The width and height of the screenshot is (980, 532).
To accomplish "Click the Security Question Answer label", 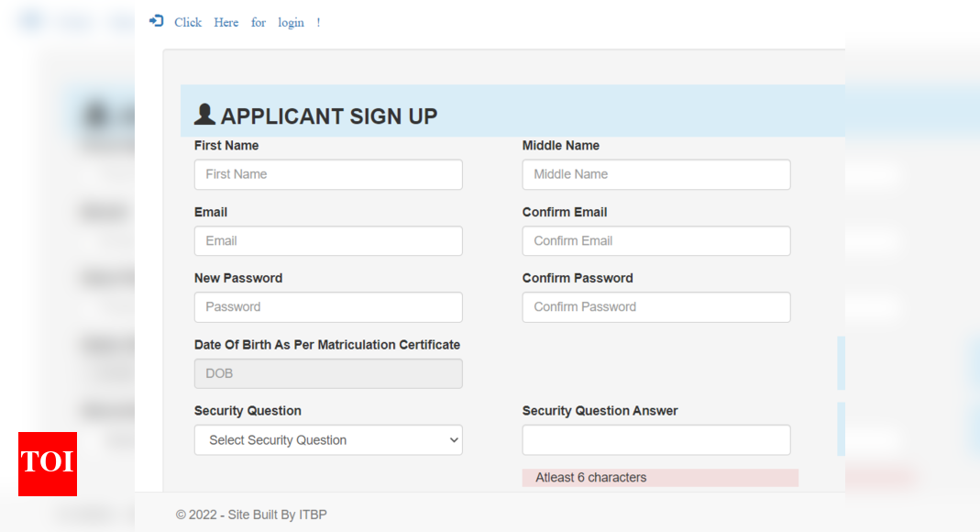I will [x=600, y=411].
